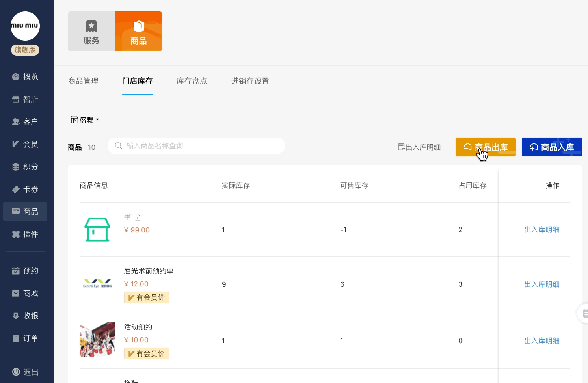Open the 库存盘点 tab

point(192,81)
